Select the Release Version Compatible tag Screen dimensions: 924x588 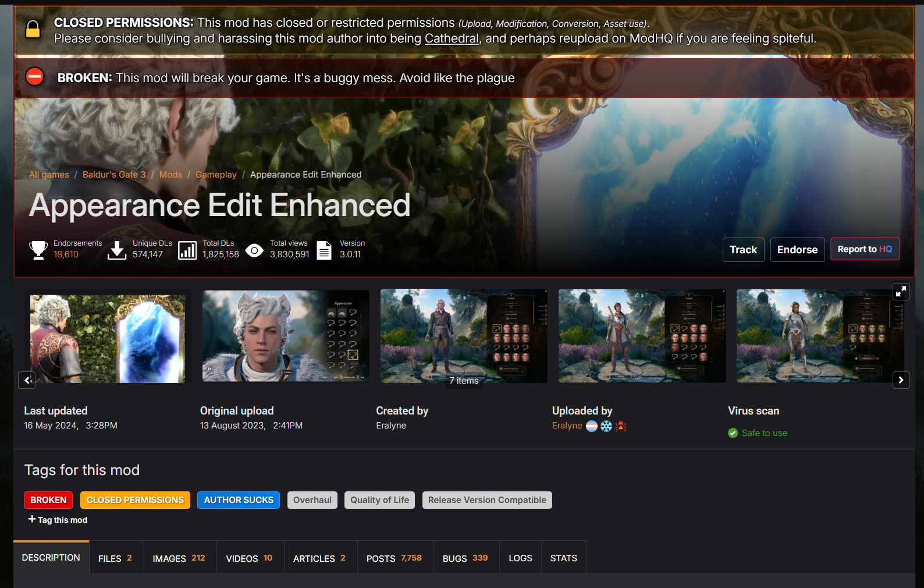pos(487,500)
